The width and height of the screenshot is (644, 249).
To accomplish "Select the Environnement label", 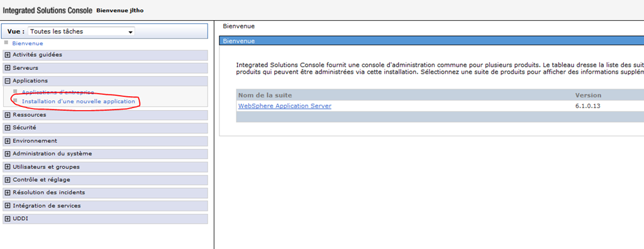I will pos(35,141).
